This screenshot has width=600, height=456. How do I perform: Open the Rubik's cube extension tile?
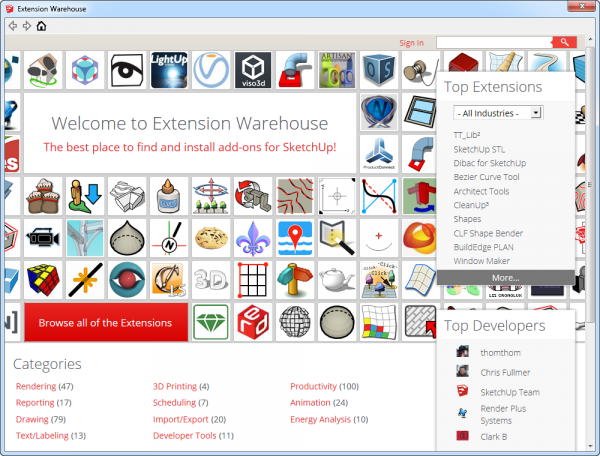pos(43,280)
